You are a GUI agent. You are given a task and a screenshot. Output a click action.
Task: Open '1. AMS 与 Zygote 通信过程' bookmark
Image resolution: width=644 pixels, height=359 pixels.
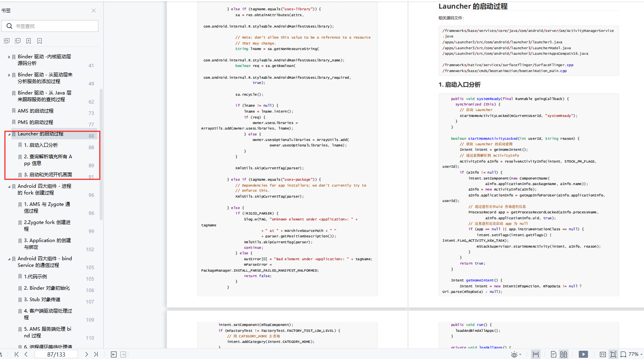[x=47, y=207]
